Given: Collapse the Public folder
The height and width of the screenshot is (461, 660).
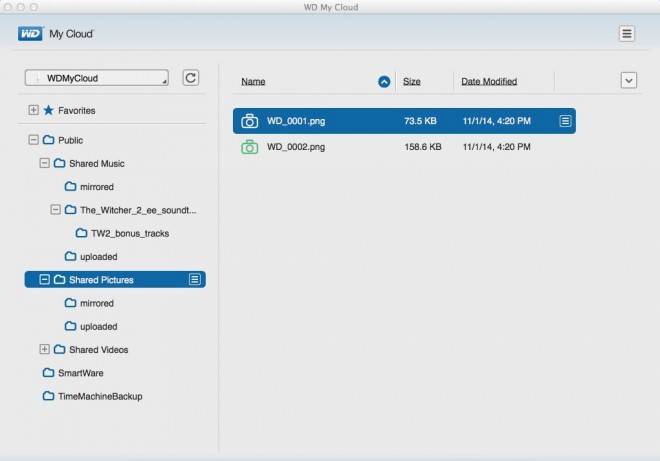Looking at the screenshot, I should [33, 139].
